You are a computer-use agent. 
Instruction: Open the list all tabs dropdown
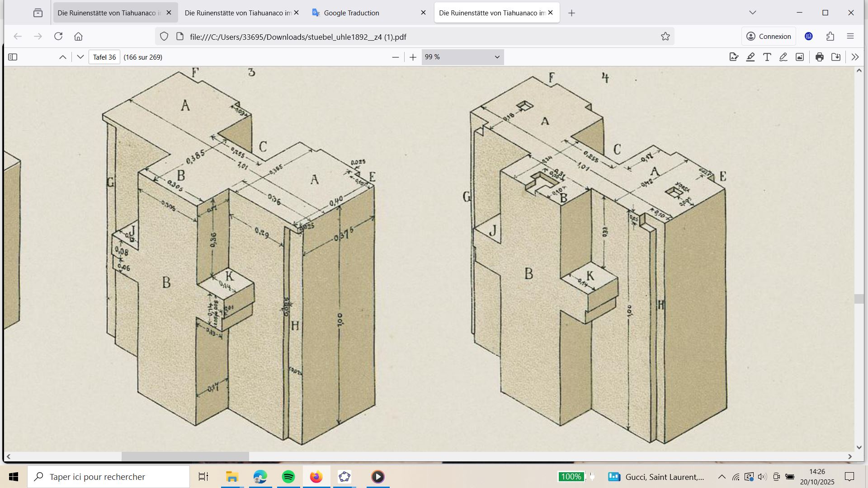click(752, 13)
